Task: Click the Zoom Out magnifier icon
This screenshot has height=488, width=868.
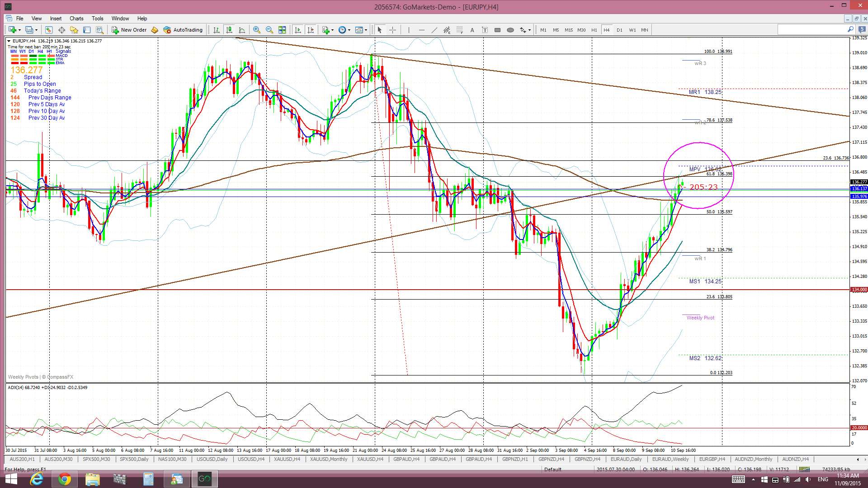Action: (x=269, y=30)
